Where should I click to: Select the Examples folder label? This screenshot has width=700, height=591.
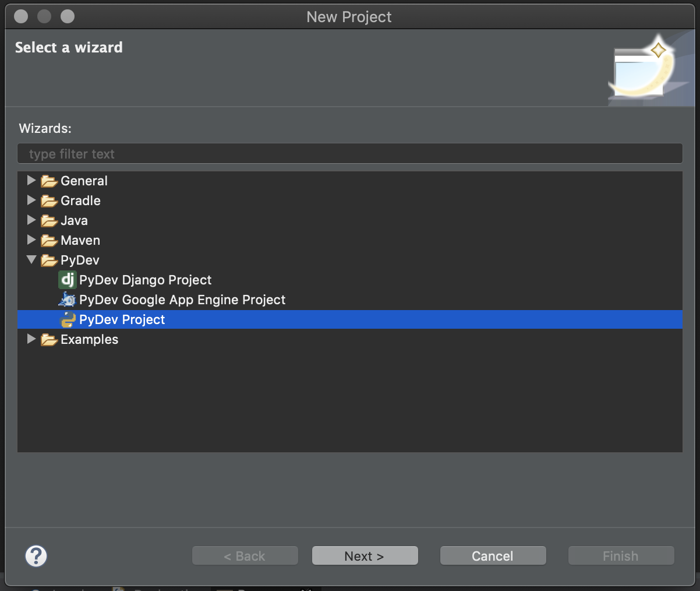pyautogui.click(x=89, y=340)
